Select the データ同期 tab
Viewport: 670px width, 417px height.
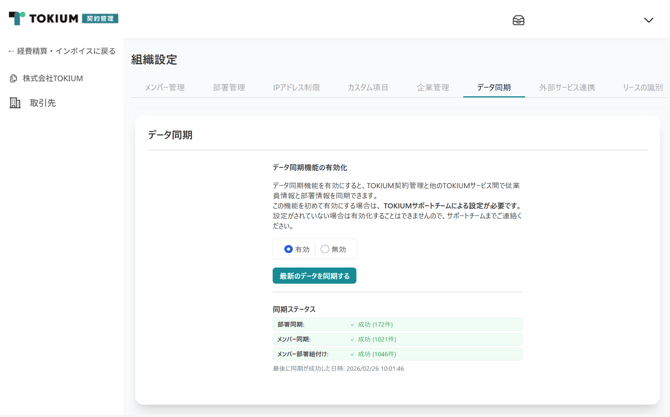[494, 88]
